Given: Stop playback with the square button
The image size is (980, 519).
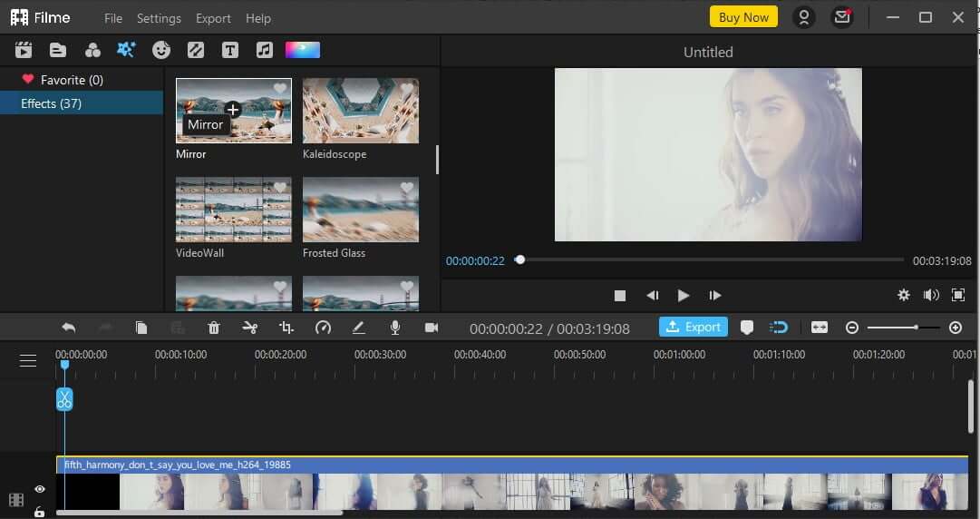Looking at the screenshot, I should (x=620, y=295).
